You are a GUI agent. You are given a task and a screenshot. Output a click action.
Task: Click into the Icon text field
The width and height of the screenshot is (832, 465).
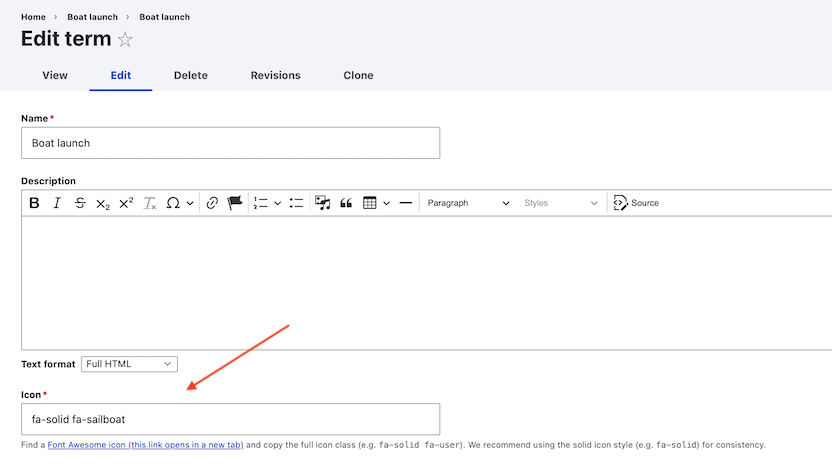(x=230, y=419)
